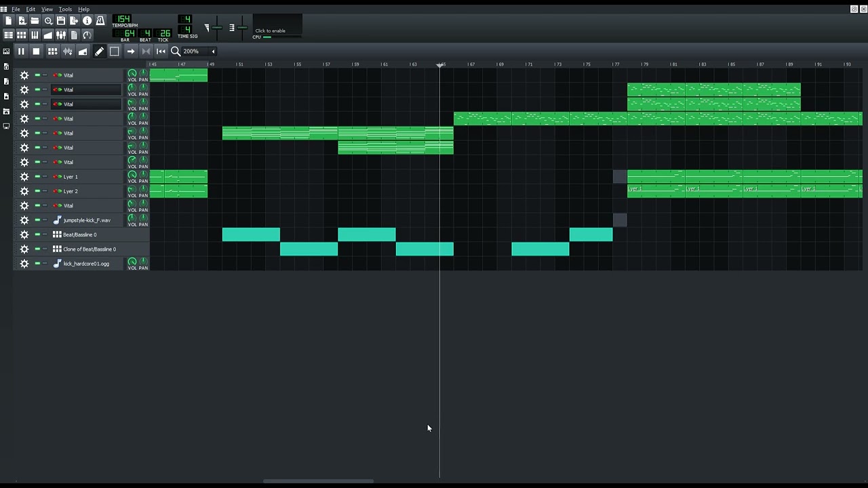Mute the Lyer 2 track

point(37,191)
